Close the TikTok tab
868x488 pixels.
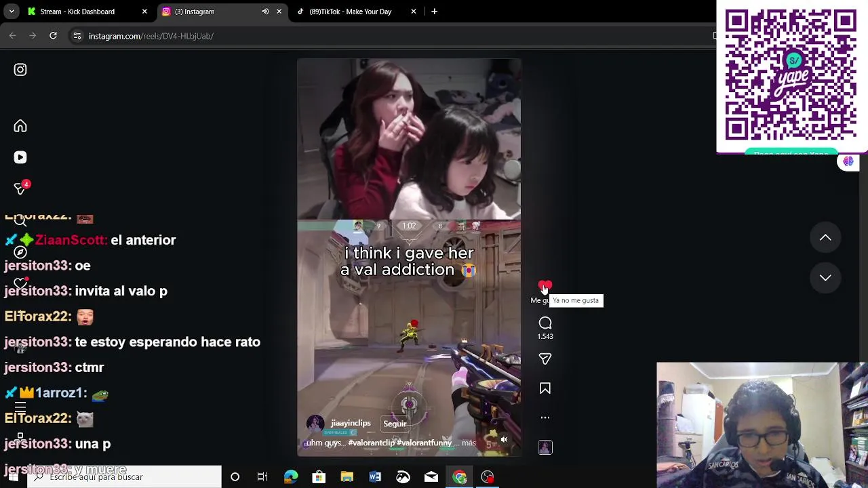coord(414,12)
